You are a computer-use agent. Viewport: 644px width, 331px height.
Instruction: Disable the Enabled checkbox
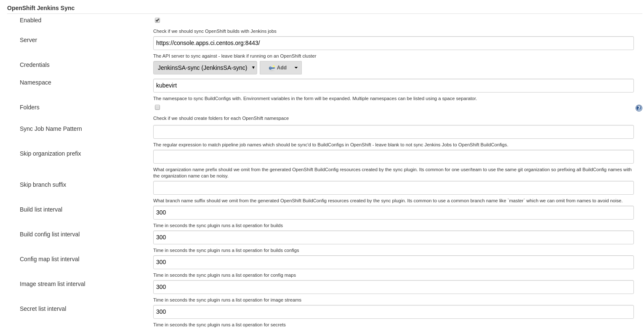pyautogui.click(x=157, y=20)
